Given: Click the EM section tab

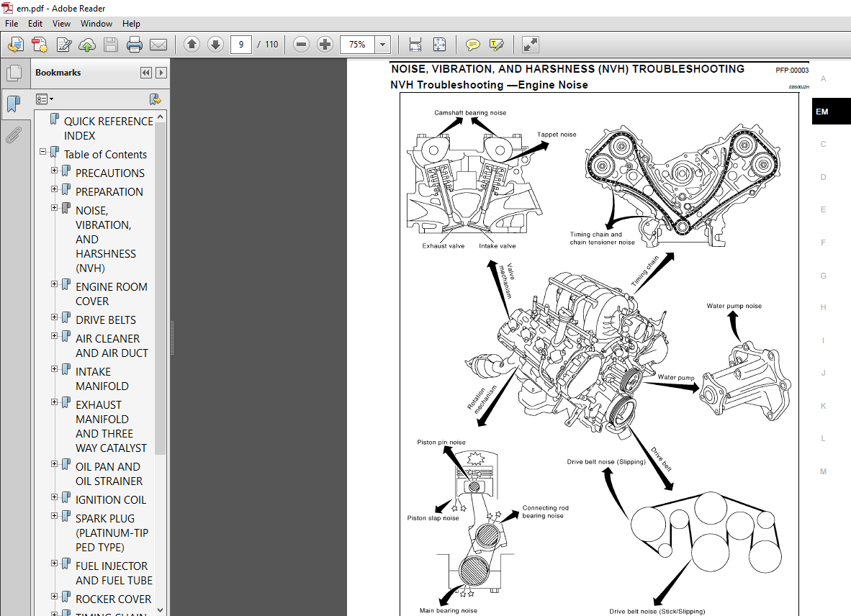Looking at the screenshot, I should (x=831, y=112).
